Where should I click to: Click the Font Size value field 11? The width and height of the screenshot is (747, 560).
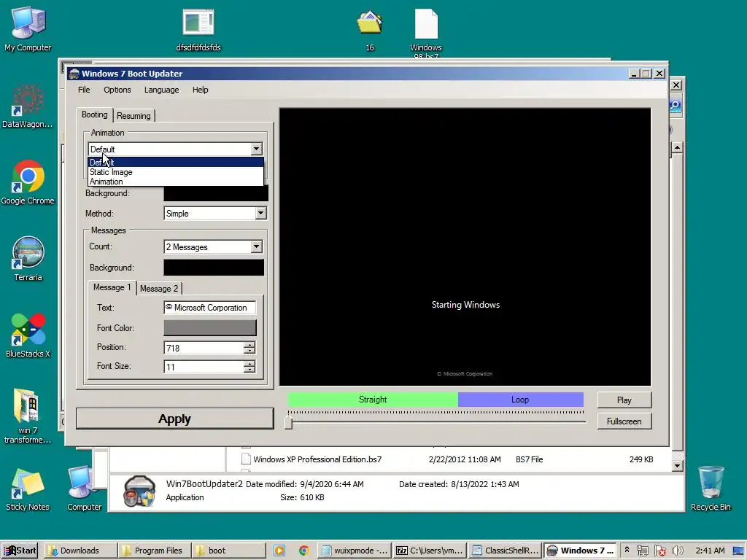coord(204,367)
